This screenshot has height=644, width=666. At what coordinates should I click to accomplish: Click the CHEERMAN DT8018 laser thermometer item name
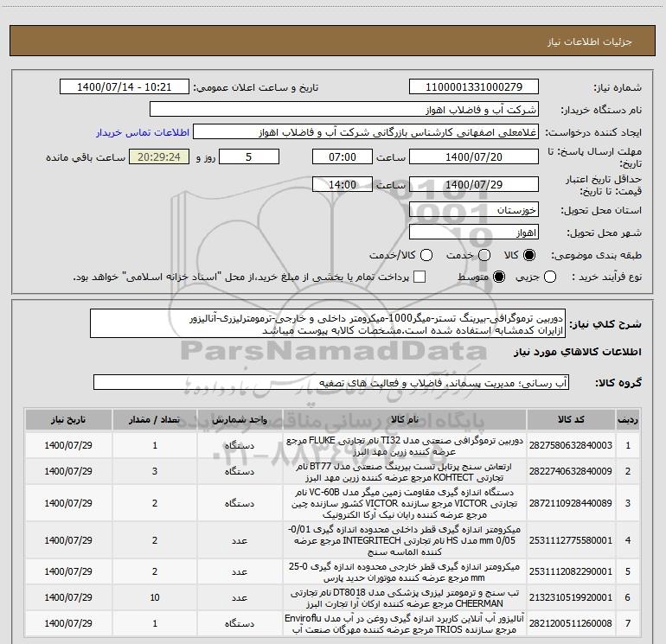coord(405,597)
